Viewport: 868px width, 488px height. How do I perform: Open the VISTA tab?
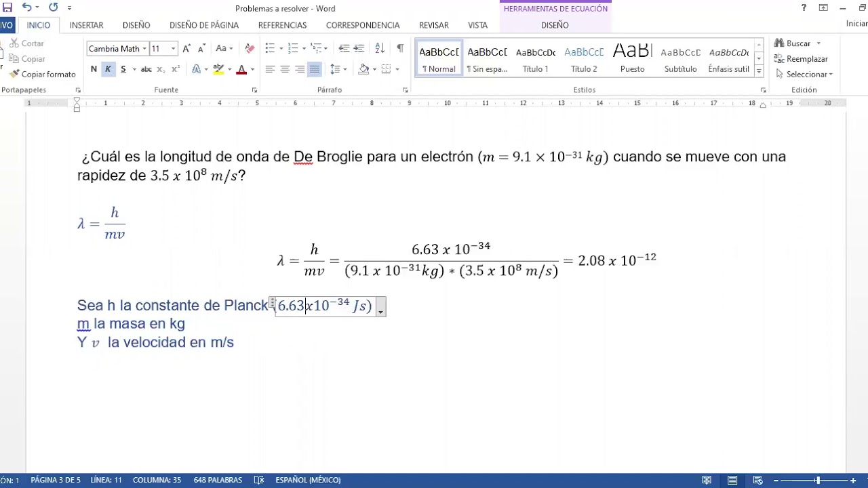[477, 25]
